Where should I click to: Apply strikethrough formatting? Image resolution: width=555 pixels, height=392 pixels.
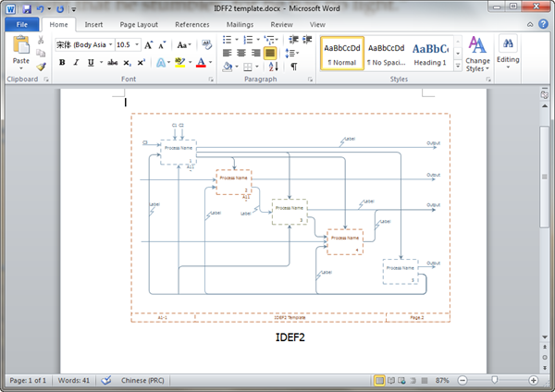[112, 62]
